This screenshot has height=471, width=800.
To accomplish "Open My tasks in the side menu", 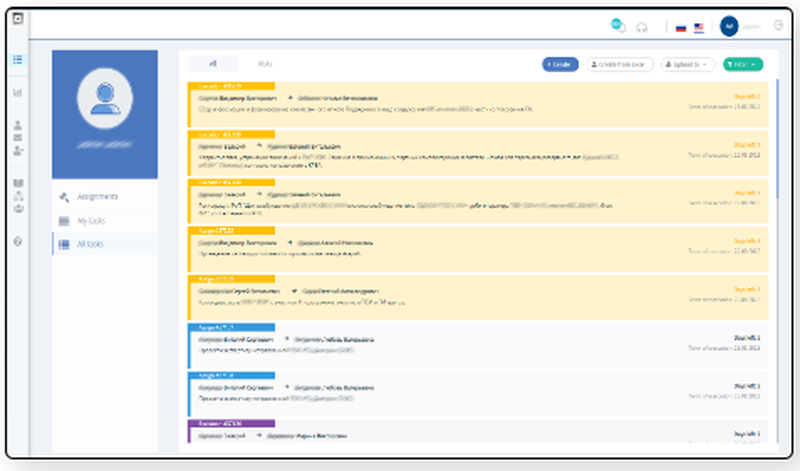I will coord(91,220).
